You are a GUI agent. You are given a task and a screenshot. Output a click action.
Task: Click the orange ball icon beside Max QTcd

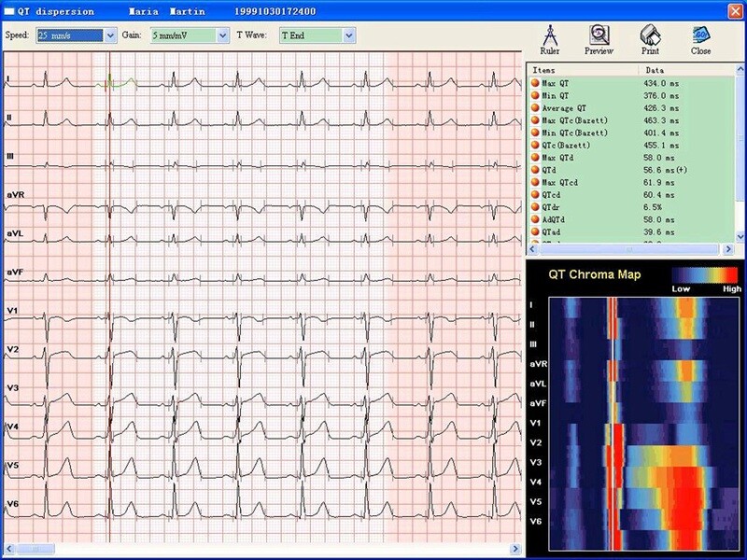(535, 182)
